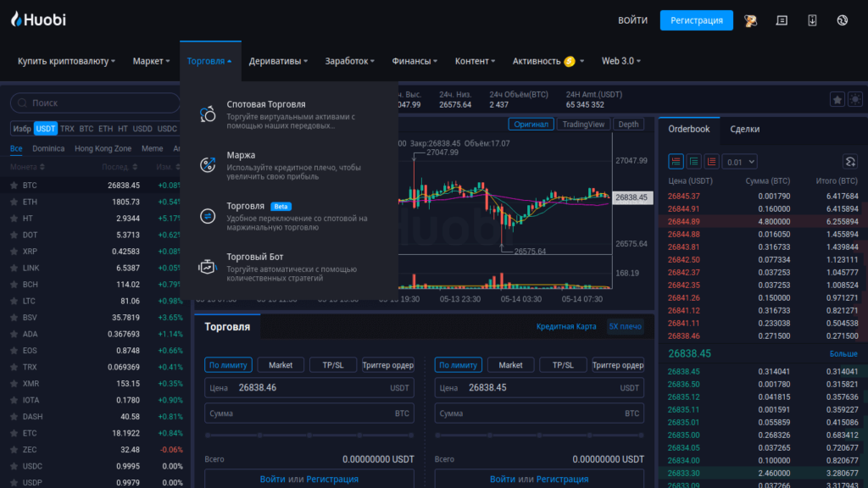Show only sell orders in the Orderbook
Image resolution: width=868 pixels, height=488 pixels.
712,162
